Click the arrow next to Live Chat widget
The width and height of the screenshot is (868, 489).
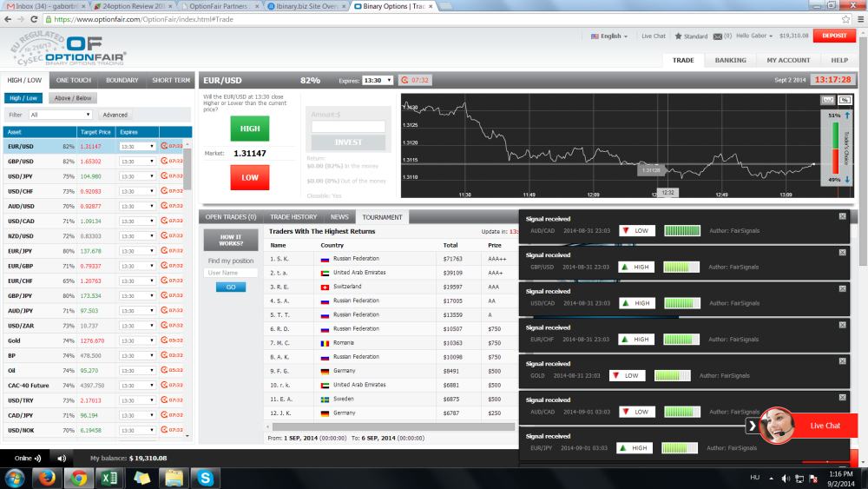coord(753,426)
